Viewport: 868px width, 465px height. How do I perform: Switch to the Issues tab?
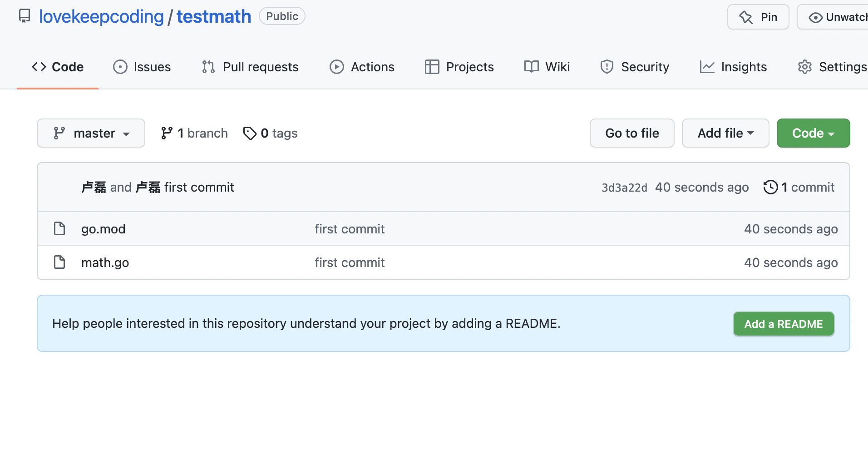[x=142, y=67]
